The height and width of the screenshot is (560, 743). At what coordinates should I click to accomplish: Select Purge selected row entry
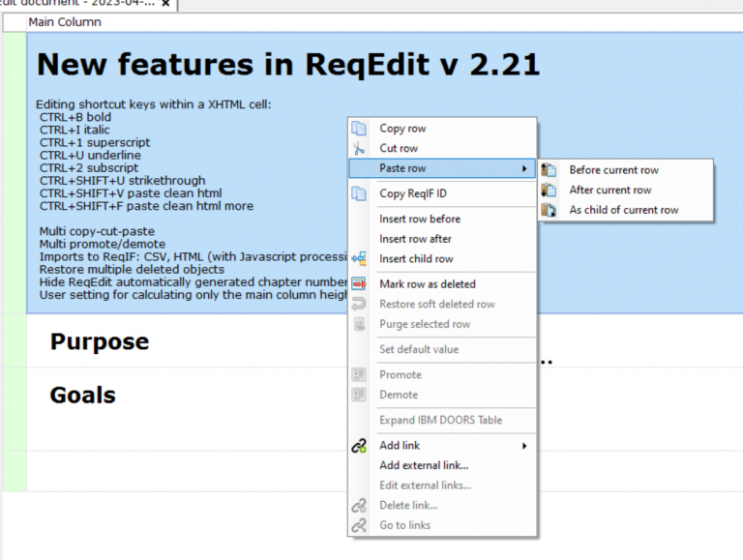442,324
